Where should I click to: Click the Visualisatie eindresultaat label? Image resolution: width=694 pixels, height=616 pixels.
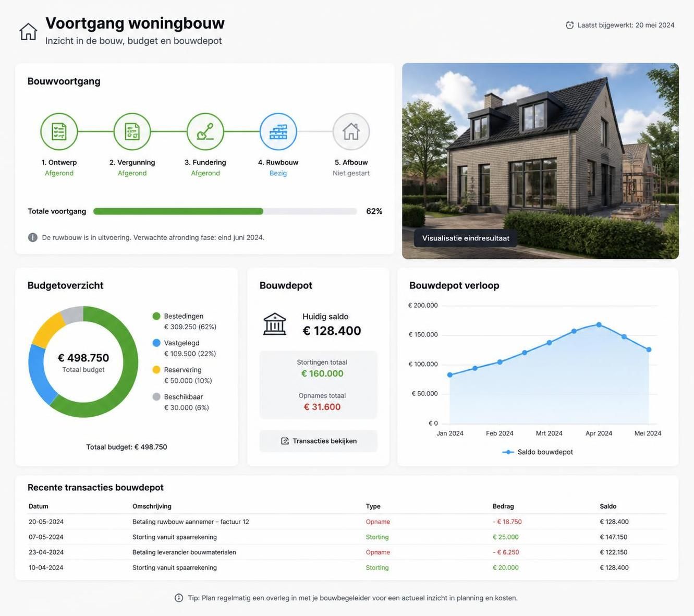pos(466,238)
